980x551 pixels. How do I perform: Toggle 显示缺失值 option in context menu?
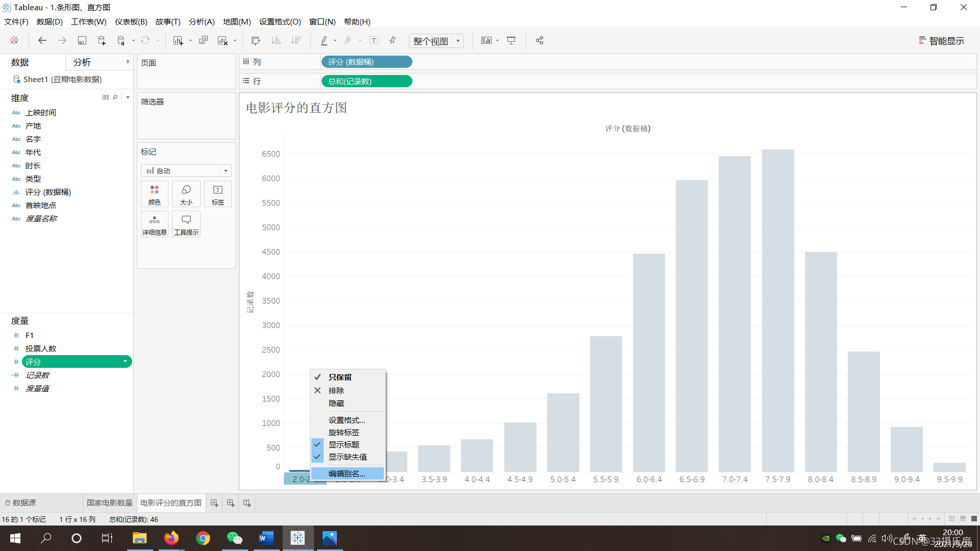click(x=347, y=457)
